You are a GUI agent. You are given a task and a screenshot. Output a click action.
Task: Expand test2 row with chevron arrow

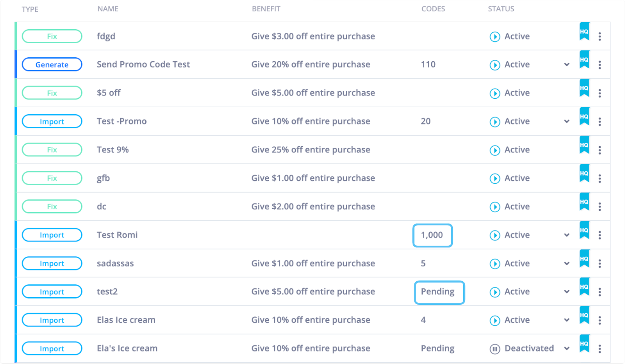point(567,292)
